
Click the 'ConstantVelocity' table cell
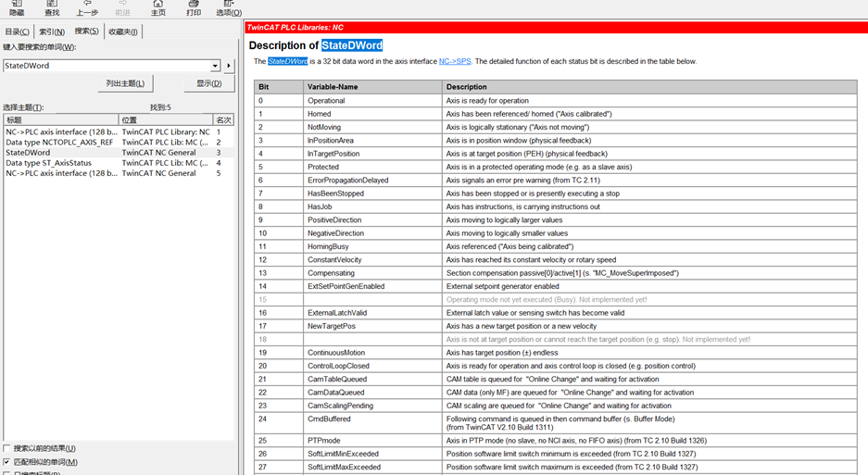tap(373, 260)
